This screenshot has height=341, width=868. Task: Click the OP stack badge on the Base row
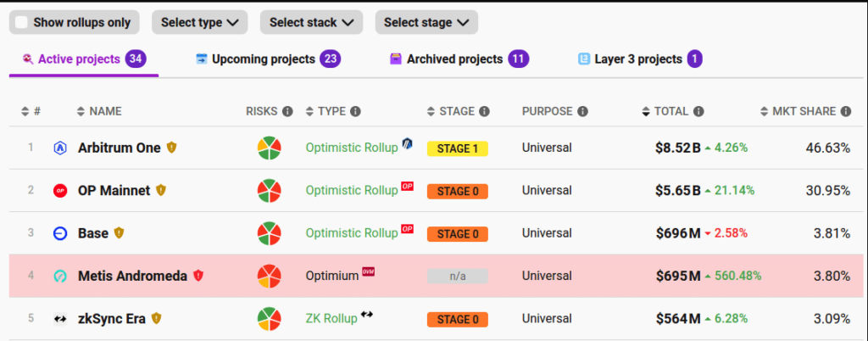(407, 229)
